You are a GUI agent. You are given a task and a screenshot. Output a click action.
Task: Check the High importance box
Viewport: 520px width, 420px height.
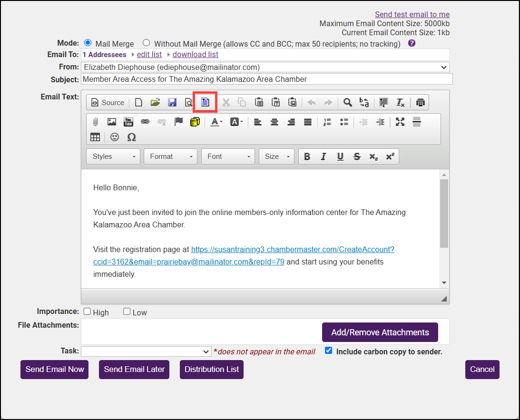(87, 312)
